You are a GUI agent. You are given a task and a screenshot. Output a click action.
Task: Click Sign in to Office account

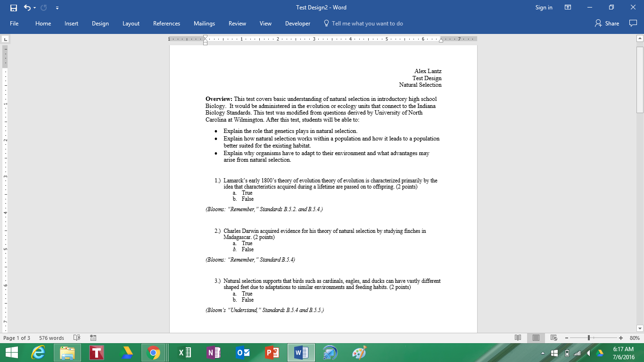click(544, 8)
